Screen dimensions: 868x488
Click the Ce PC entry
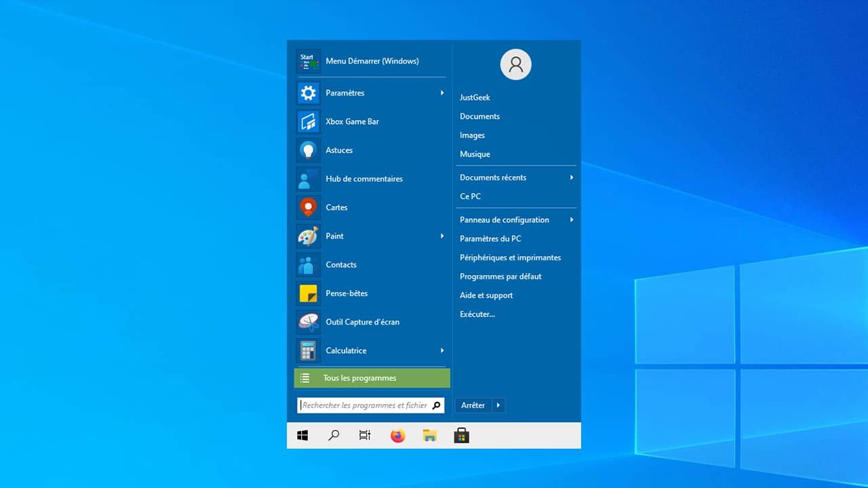(x=470, y=197)
